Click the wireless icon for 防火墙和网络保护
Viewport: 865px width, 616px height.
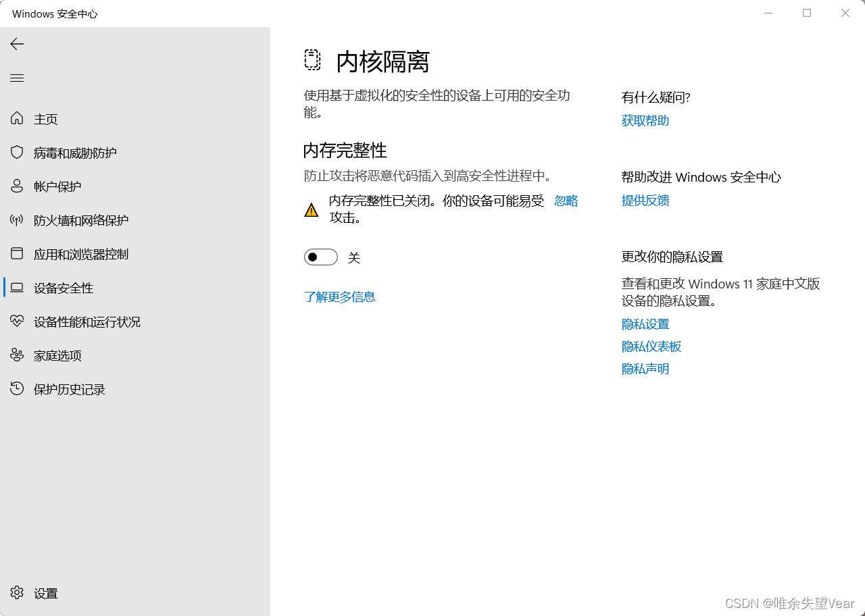coord(17,220)
